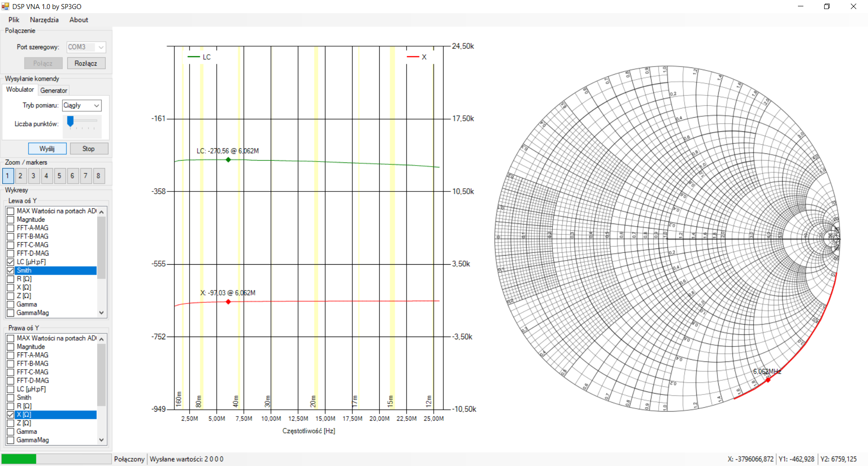Select zoom marker 3 button
Screen dimensions: 868x466
pyautogui.click(x=33, y=176)
